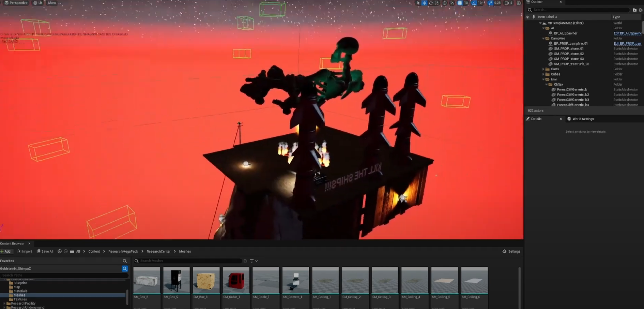Toggle rotation snapping in the viewport
This screenshot has width=644, height=309.
pyautogui.click(x=474, y=3)
